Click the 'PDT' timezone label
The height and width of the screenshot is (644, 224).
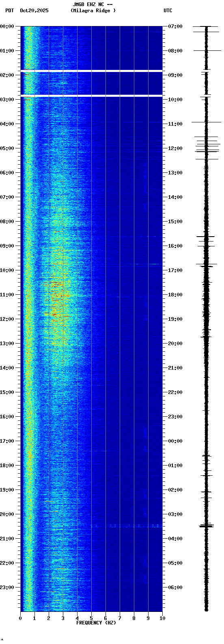click(x=9, y=11)
